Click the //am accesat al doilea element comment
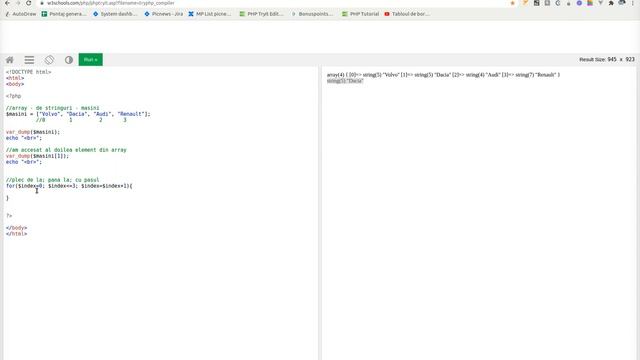 coord(66,150)
